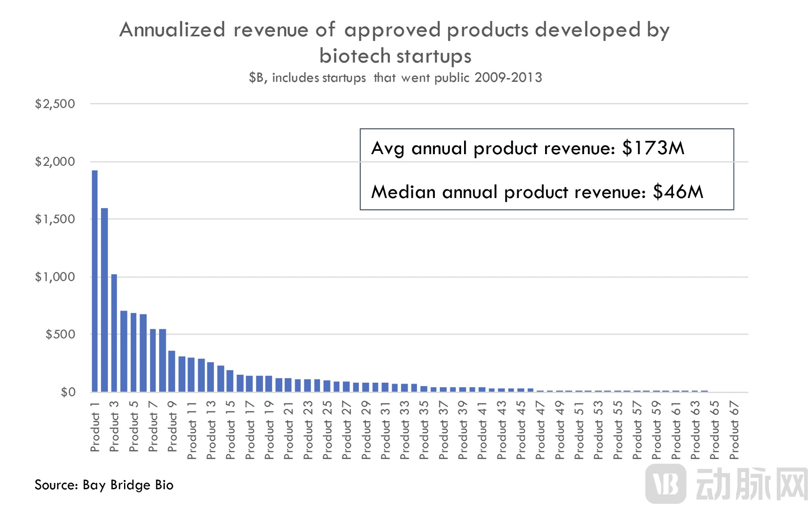Click the $2,500 y-axis label
This screenshot has width=812, height=508.
coord(55,104)
